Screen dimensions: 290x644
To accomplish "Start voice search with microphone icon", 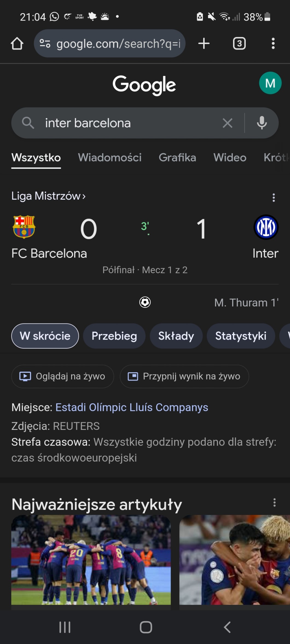I will point(262,123).
